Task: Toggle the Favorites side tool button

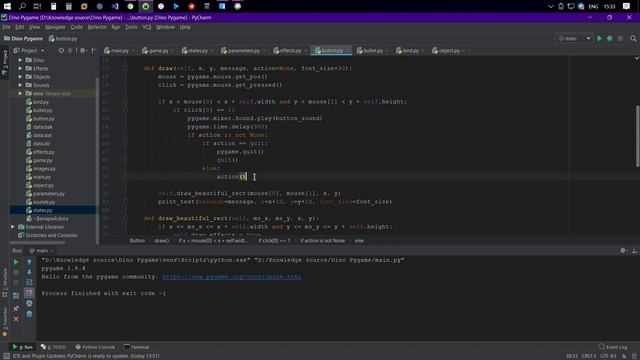Action: [5, 322]
